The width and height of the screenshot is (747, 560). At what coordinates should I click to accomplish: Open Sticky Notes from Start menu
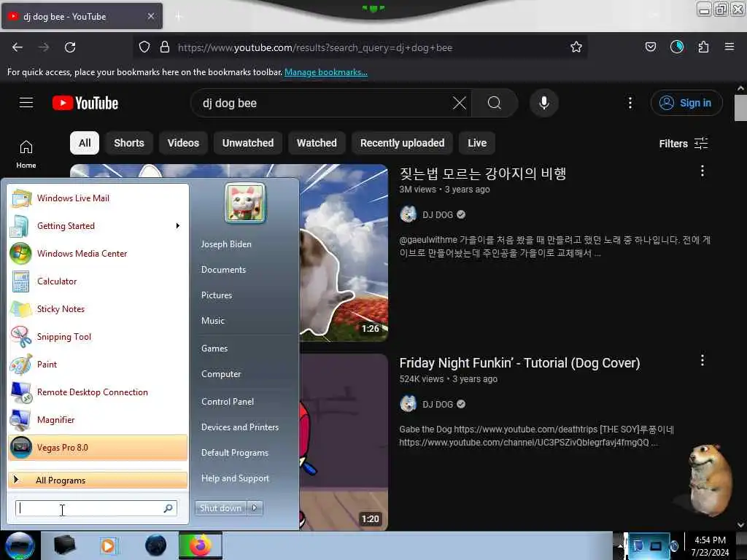98,309
